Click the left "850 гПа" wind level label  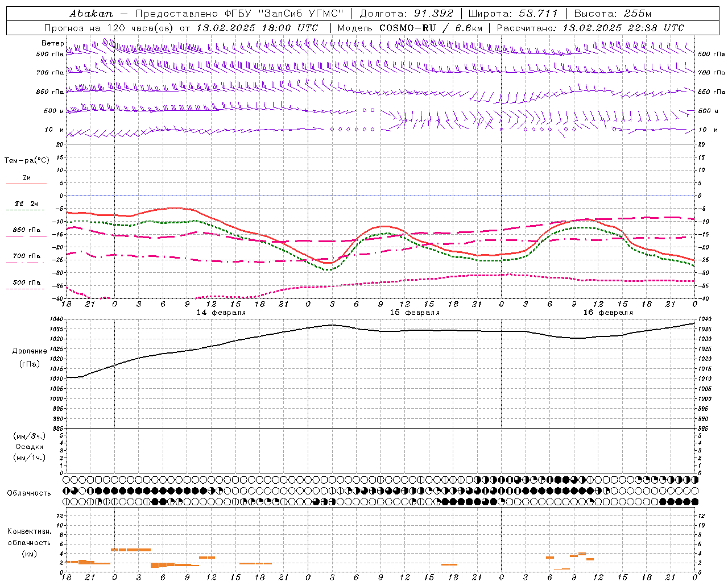(x=50, y=92)
